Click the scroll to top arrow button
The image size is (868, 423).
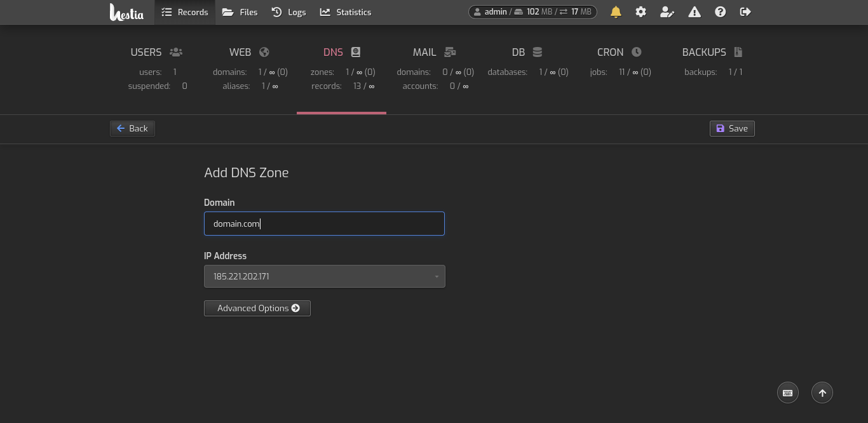[x=822, y=393]
